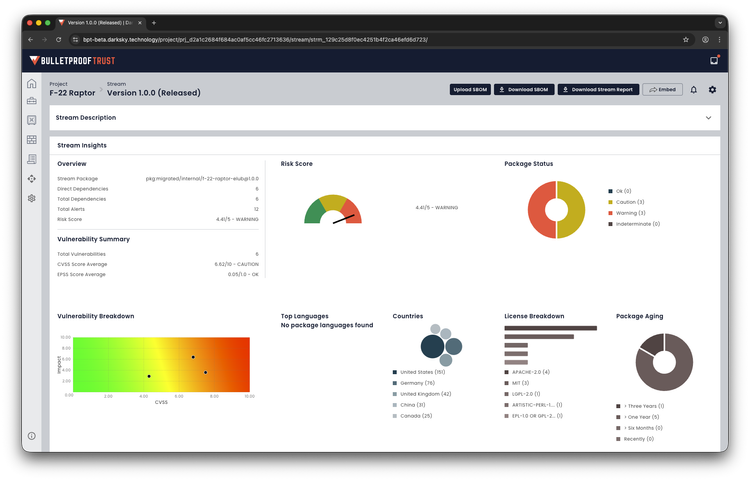Expand the Stream Description chevron
Screen dimensions: 750x481
708,118
